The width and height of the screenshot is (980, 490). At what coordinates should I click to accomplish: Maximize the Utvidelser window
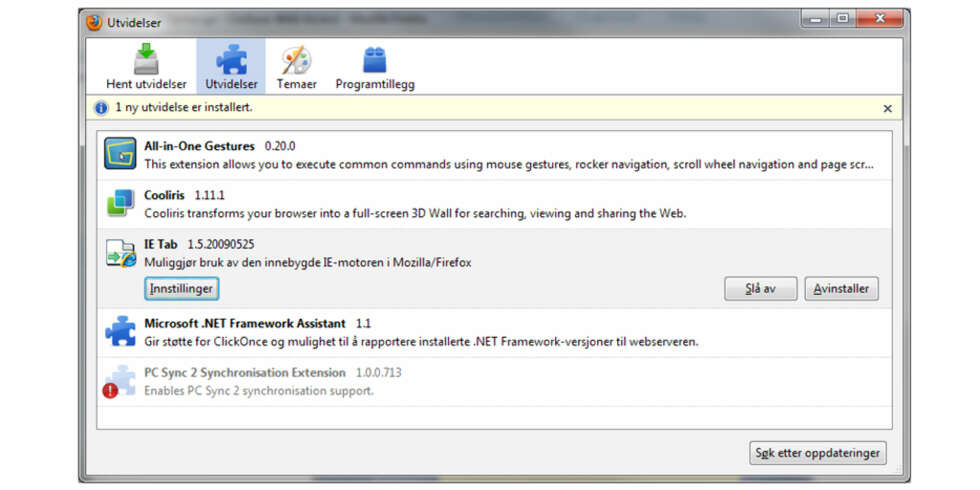(842, 19)
